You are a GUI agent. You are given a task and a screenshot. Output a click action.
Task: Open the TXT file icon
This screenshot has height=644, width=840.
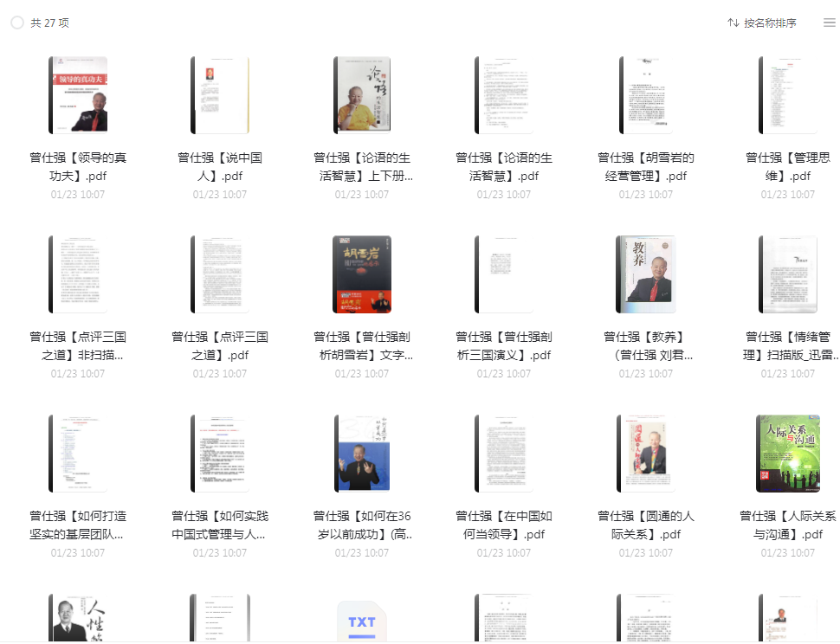click(x=362, y=621)
